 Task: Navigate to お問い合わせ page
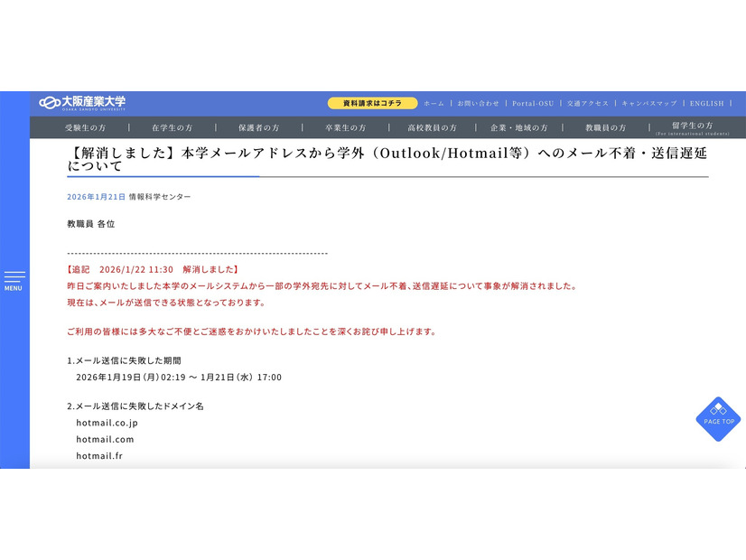(x=477, y=103)
